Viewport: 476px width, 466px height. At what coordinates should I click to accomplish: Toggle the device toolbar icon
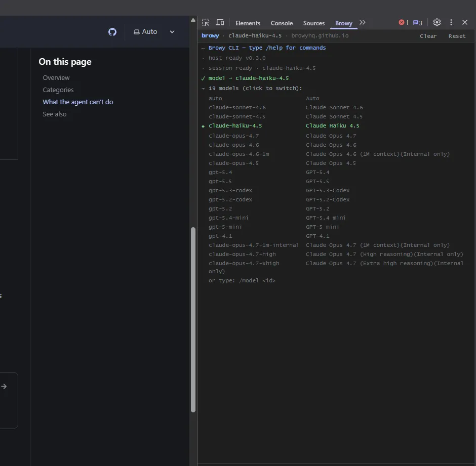pos(220,23)
